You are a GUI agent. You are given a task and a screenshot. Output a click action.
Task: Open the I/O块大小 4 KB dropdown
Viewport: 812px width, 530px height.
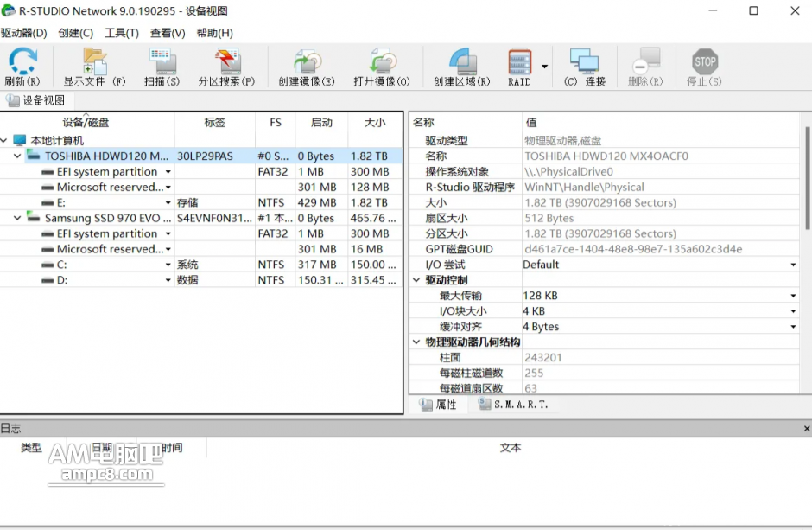pyautogui.click(x=793, y=311)
